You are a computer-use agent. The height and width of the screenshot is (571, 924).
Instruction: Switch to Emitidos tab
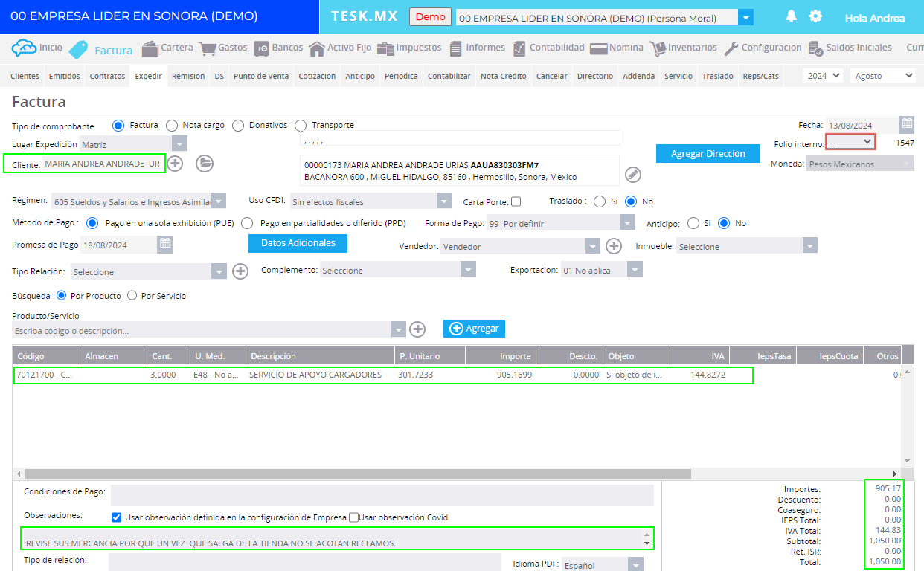(65, 76)
